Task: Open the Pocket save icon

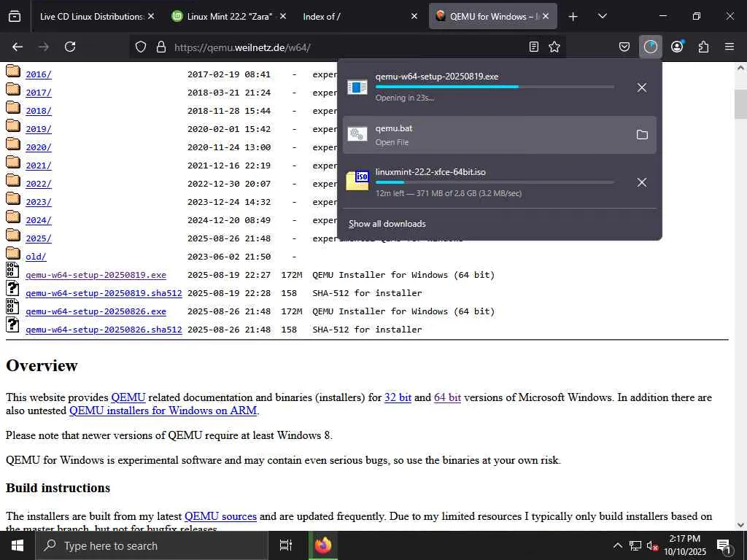Action: coord(624,47)
